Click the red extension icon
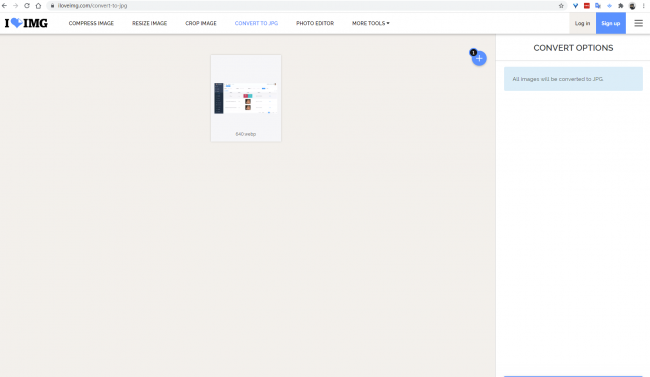The height and width of the screenshot is (377, 650). [x=587, y=6]
